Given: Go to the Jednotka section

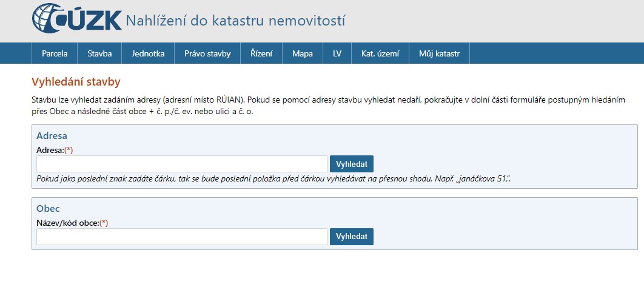Looking at the screenshot, I should point(148,53).
